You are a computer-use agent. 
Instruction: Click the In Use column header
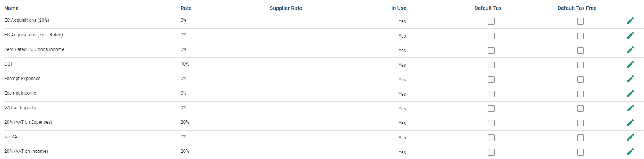coord(399,8)
